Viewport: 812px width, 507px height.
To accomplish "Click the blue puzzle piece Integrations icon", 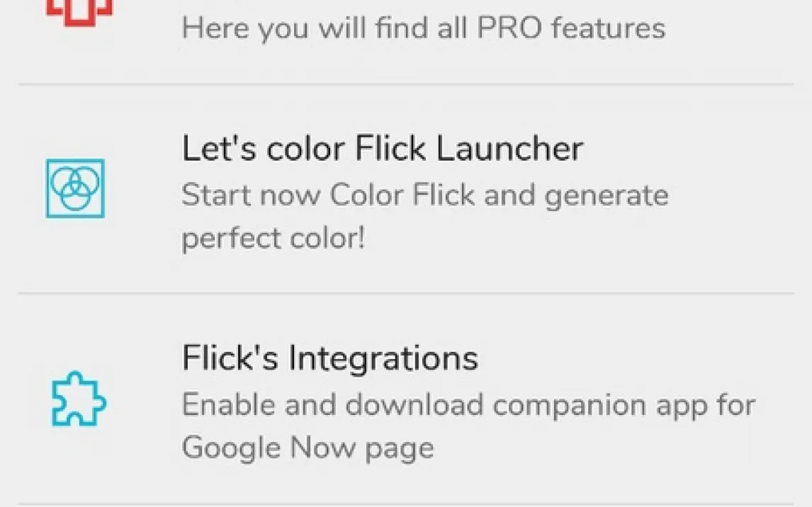I will click(79, 399).
